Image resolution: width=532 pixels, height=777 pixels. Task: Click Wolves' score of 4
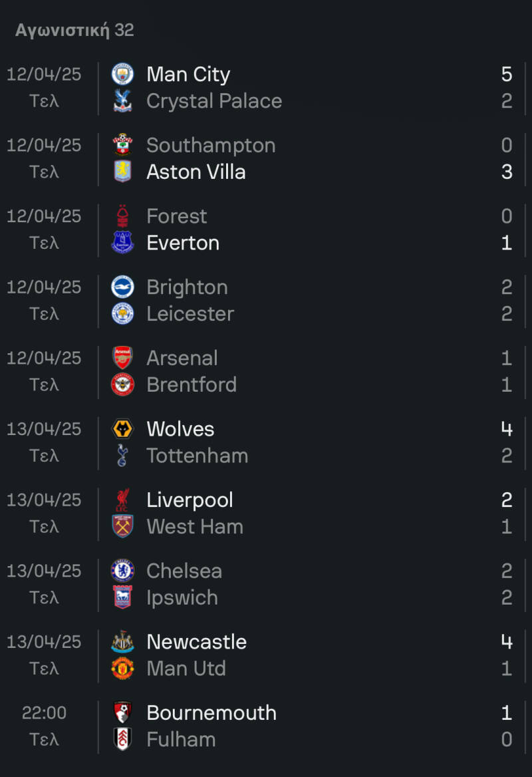click(x=507, y=429)
